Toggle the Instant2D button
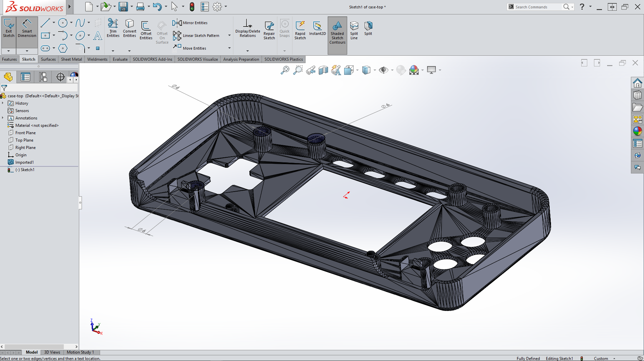Image resolution: width=644 pixels, height=361 pixels. 317,28
